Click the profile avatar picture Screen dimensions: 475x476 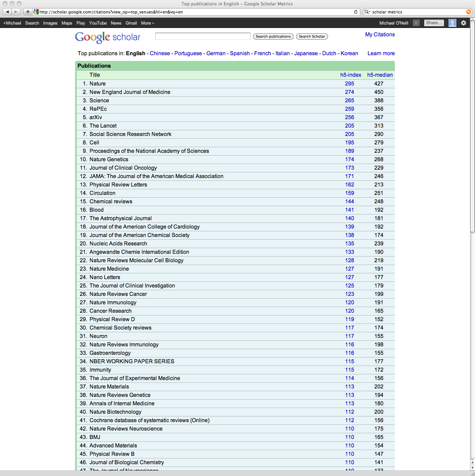[x=452, y=23]
